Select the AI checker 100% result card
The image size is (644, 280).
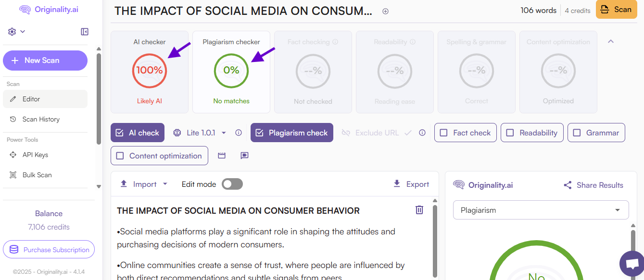pyautogui.click(x=150, y=72)
